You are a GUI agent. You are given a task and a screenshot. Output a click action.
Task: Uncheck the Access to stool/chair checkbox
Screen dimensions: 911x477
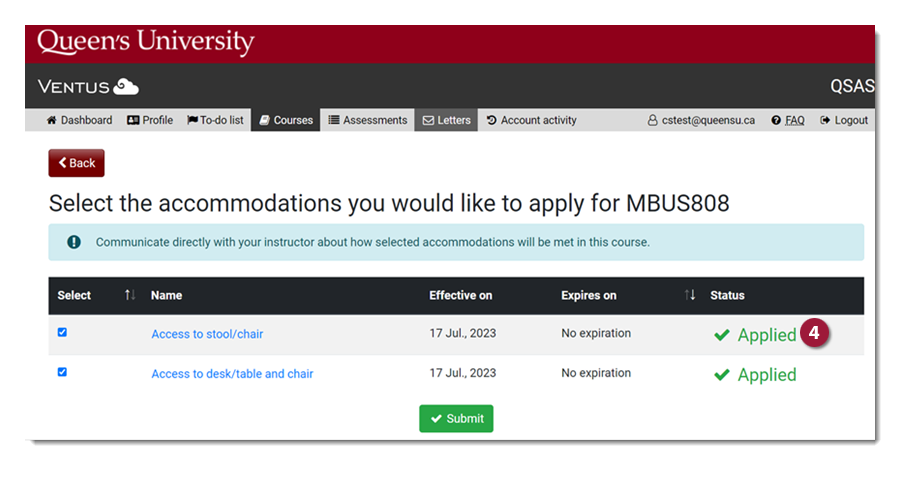(62, 332)
